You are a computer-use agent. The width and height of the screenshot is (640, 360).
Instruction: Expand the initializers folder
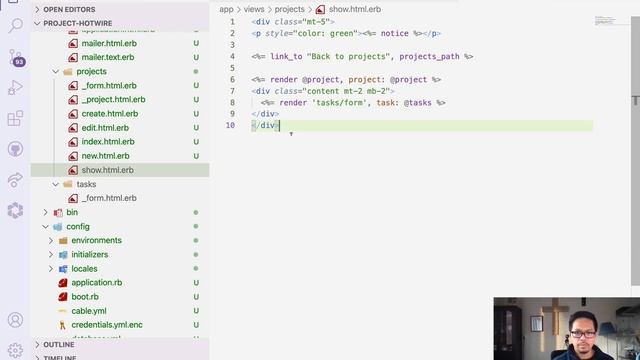[x=51, y=255]
